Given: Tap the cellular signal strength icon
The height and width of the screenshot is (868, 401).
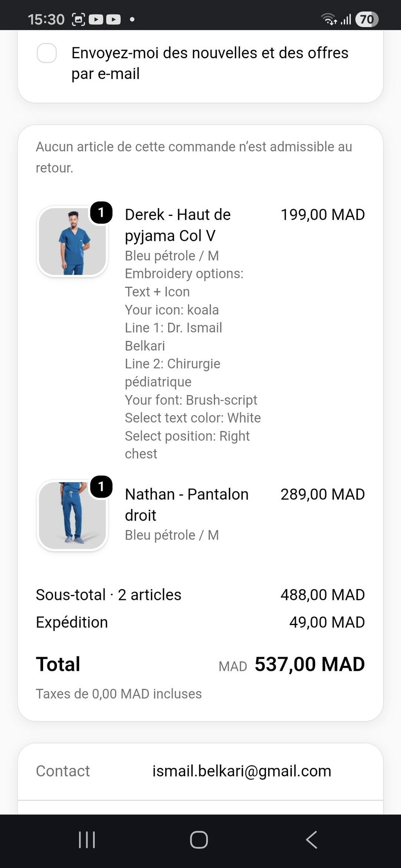Looking at the screenshot, I should pos(346,19).
